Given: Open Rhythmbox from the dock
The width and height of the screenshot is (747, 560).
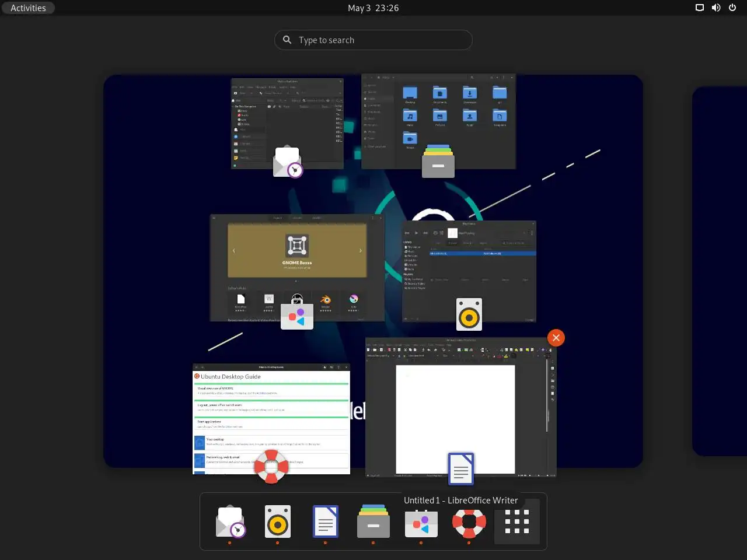Looking at the screenshot, I should [278, 521].
